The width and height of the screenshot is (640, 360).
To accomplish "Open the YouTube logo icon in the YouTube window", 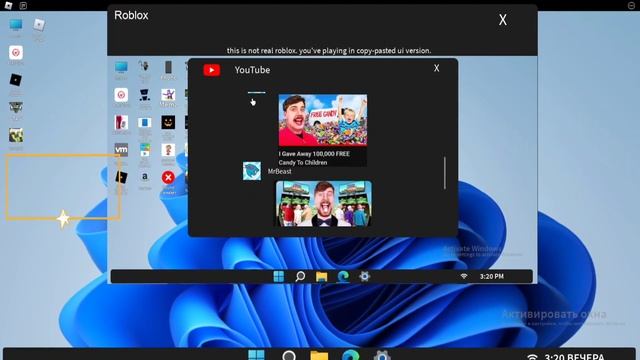I will (211, 70).
